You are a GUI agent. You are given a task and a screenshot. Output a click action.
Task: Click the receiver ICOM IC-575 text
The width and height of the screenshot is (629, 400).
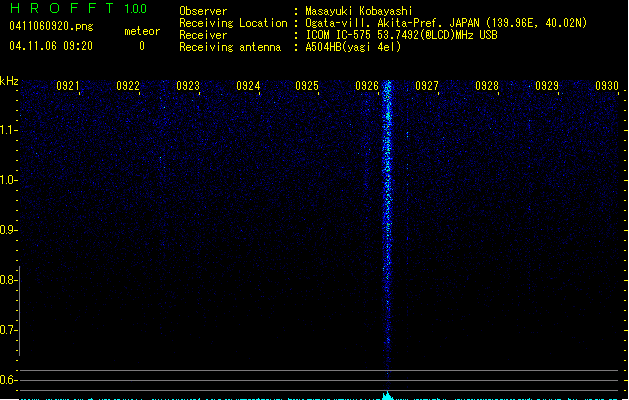[401, 35]
